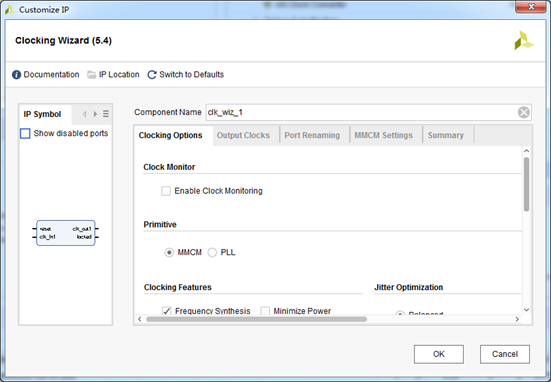Click the vertical scrollbar thumb
This screenshot has height=382, width=551.
[526, 184]
